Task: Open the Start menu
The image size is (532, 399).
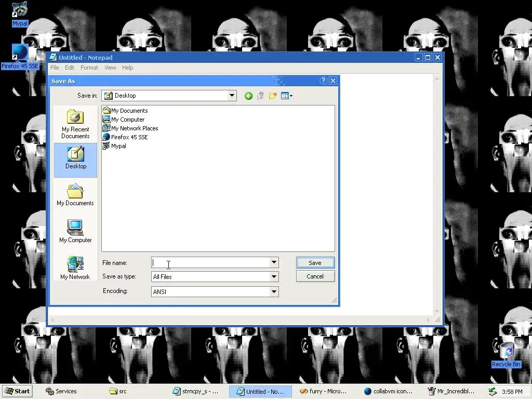Action: pos(18,391)
